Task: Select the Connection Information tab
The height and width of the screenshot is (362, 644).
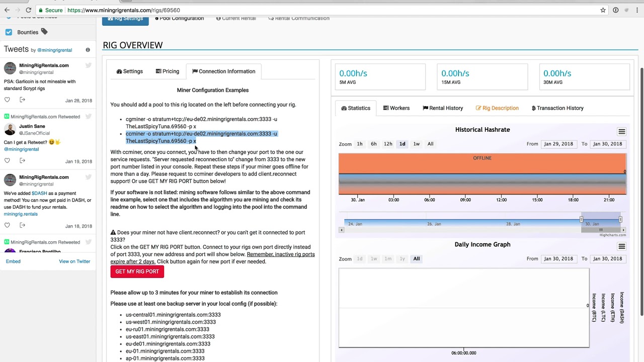Action: coord(223,71)
